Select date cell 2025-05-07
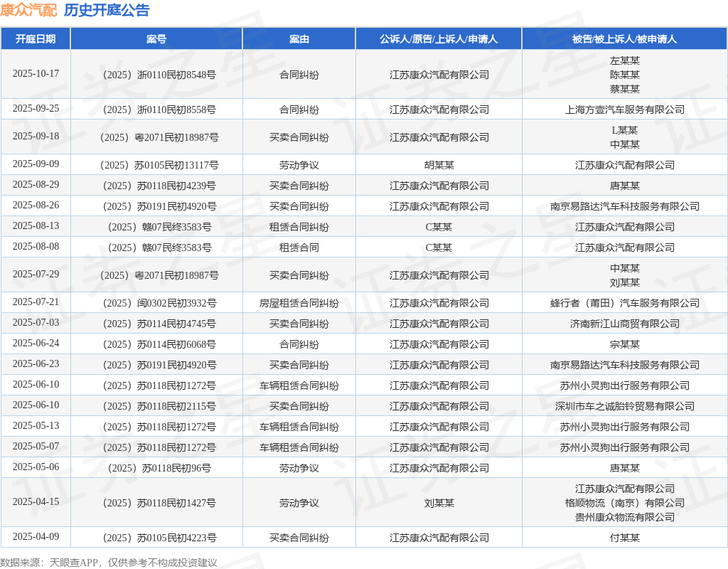 pos(36,447)
